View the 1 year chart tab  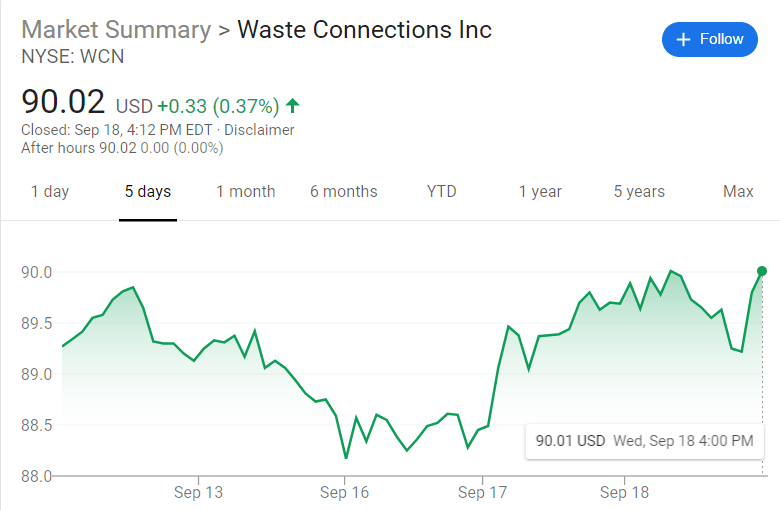click(x=540, y=191)
